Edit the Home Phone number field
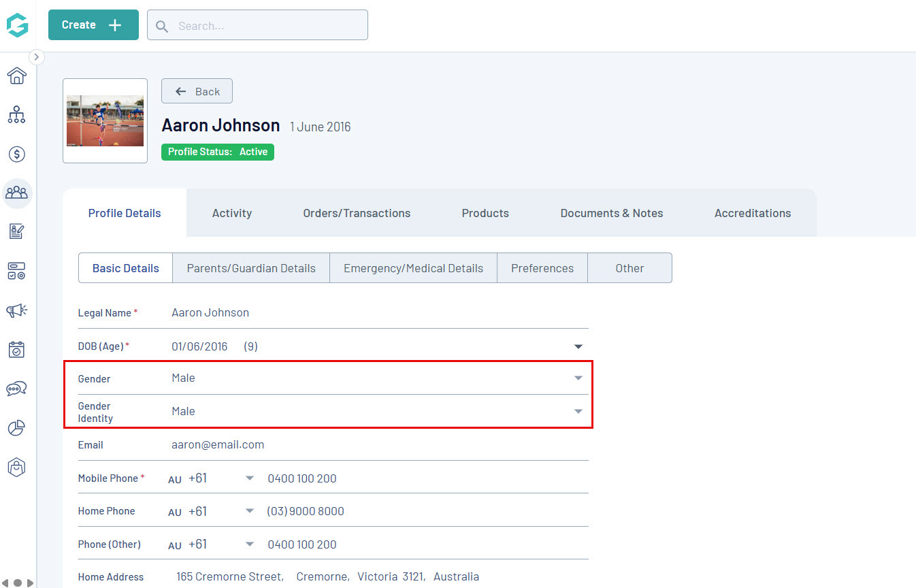 427,511
